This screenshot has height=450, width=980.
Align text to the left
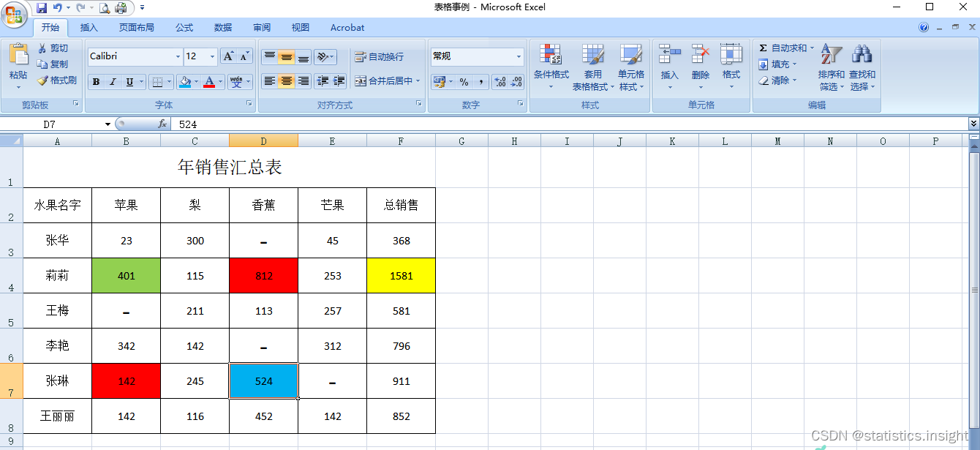coord(269,81)
